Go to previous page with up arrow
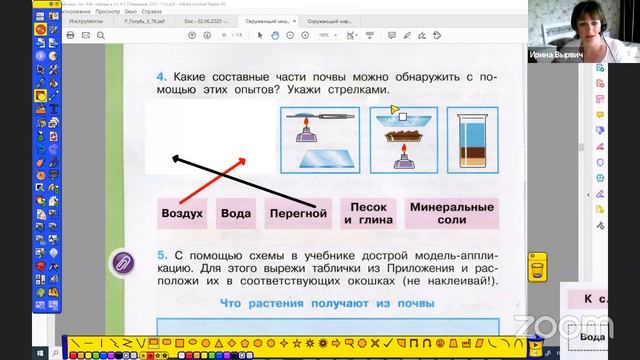This screenshot has width=640, height=360. [x=192, y=36]
